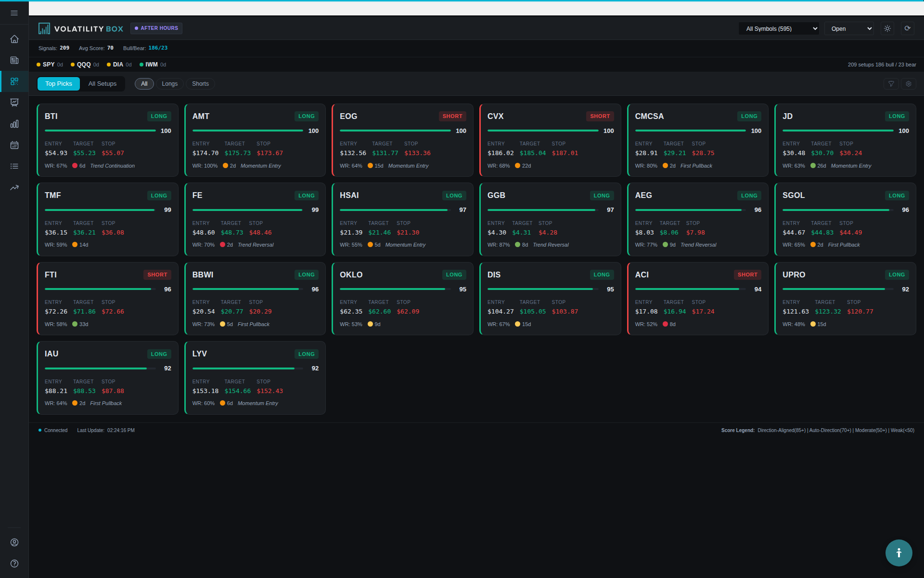Open the help question mark icon
924x578 pixels.
point(14,564)
